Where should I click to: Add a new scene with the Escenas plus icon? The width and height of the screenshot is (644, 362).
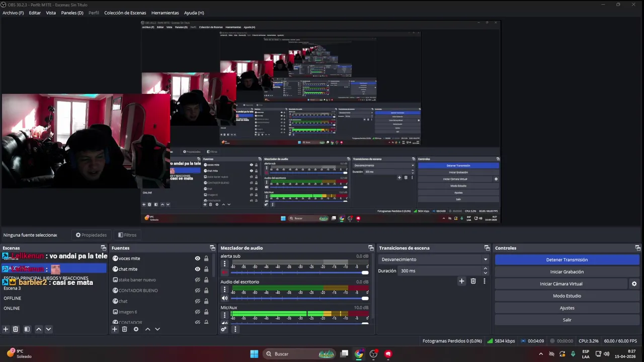(x=6, y=329)
